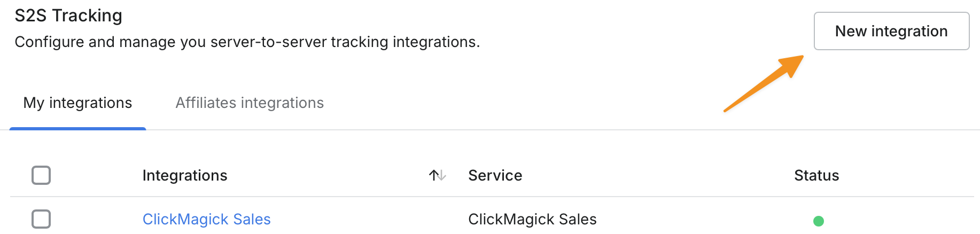
Task: Click the orange arrow pointing at New integration
Action: coord(764,83)
